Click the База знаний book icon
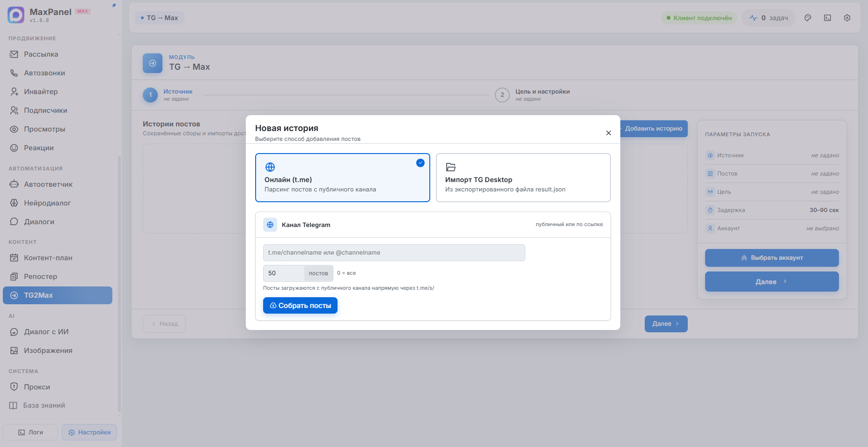 pyautogui.click(x=13, y=405)
